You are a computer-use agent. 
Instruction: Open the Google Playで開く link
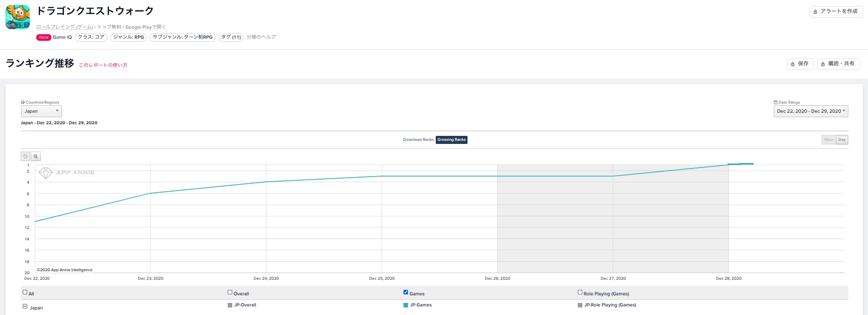pyautogui.click(x=145, y=27)
